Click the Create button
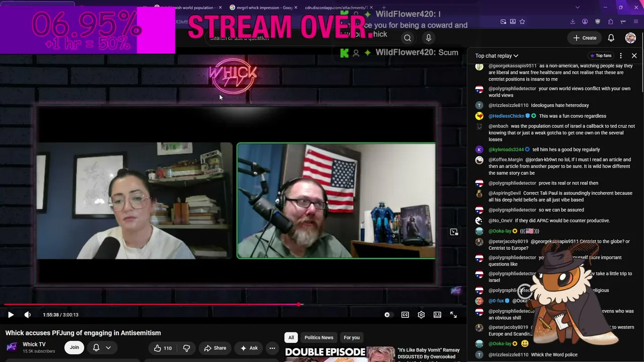 (585, 38)
